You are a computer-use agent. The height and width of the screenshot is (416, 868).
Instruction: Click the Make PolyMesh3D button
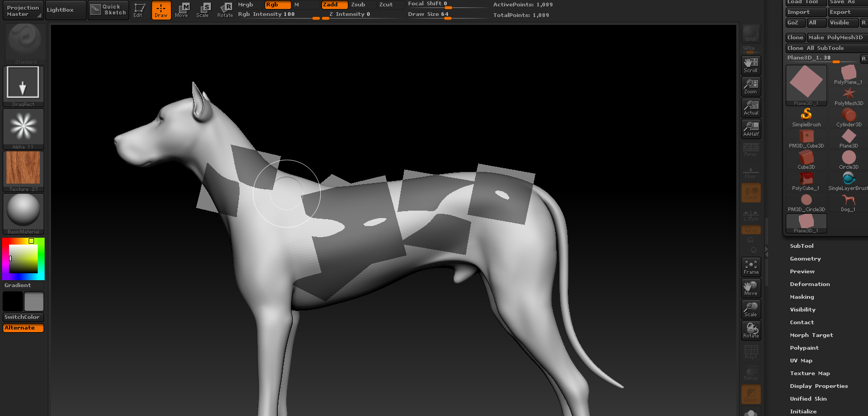(x=837, y=38)
